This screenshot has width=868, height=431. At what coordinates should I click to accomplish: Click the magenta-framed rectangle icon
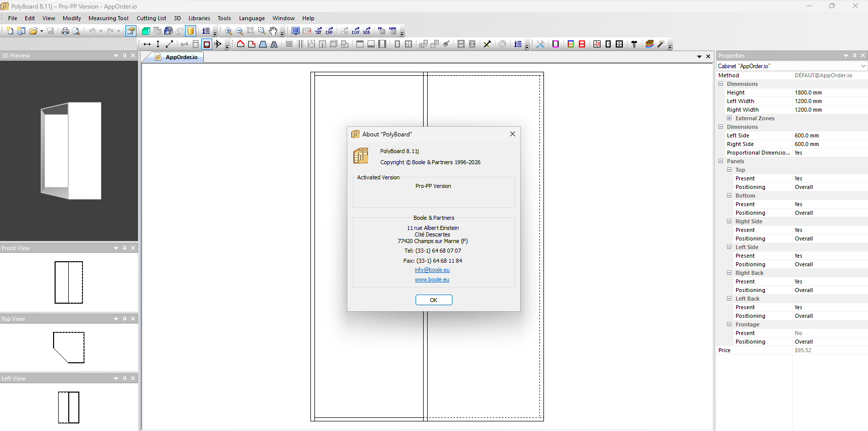click(x=556, y=44)
